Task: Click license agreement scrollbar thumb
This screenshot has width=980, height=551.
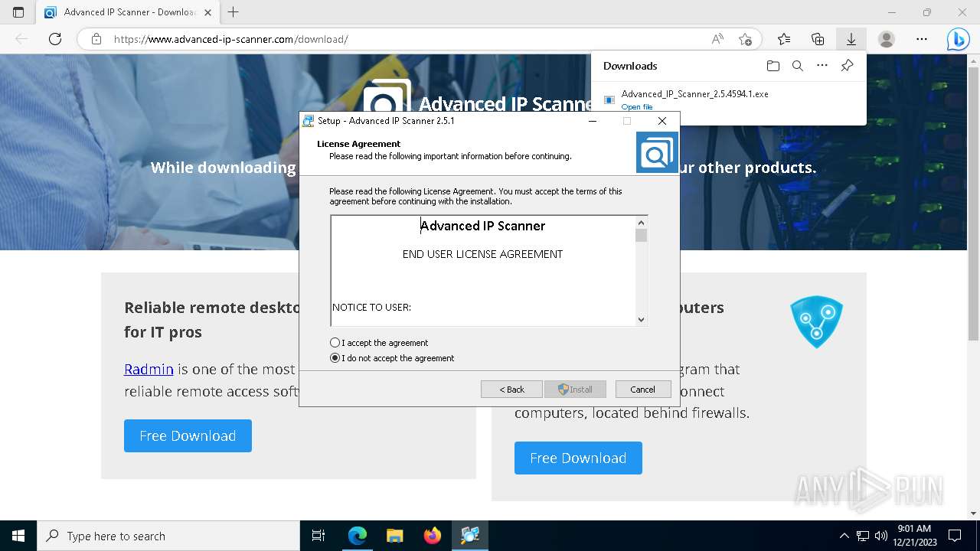Action: [x=642, y=235]
